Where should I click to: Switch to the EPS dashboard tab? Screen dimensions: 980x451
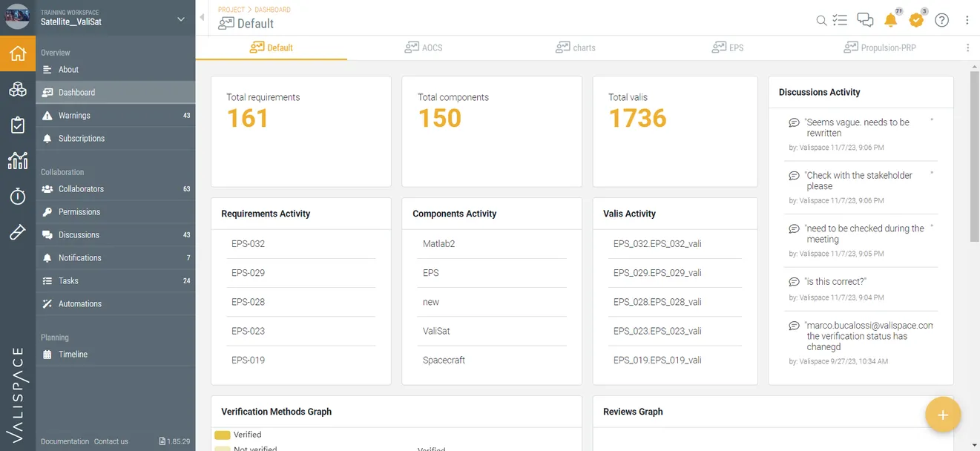(x=728, y=47)
